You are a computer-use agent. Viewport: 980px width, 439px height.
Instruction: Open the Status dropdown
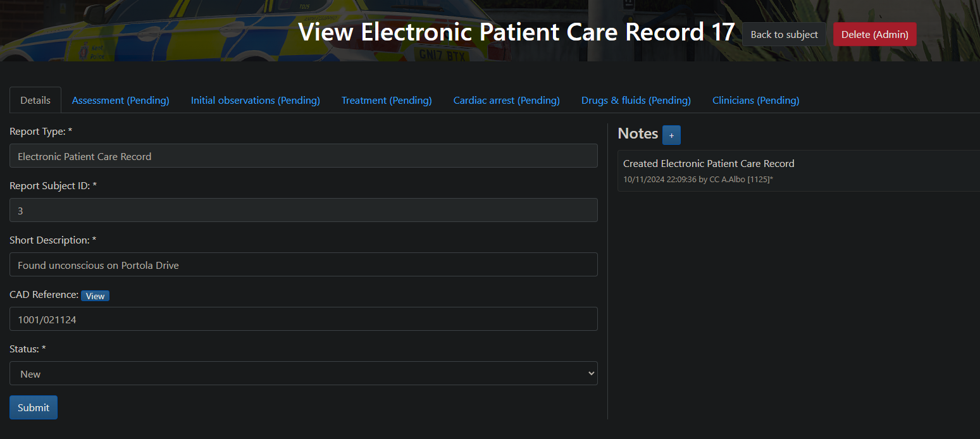tap(303, 373)
